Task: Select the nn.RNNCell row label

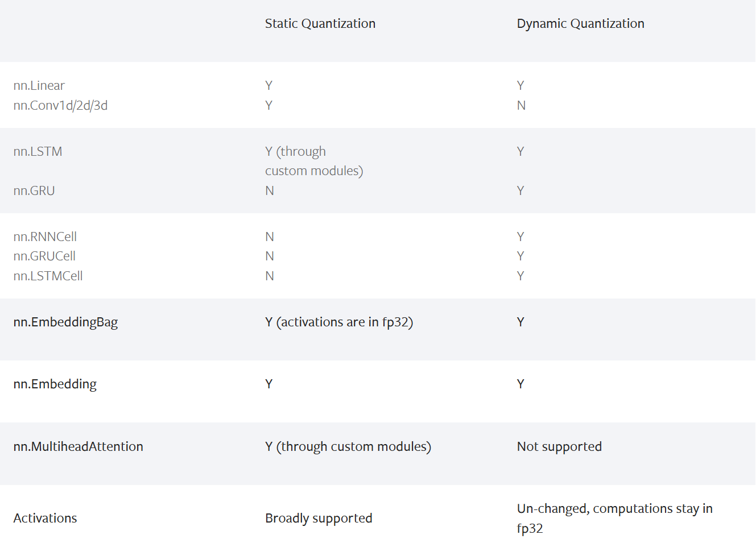Action: click(x=45, y=237)
